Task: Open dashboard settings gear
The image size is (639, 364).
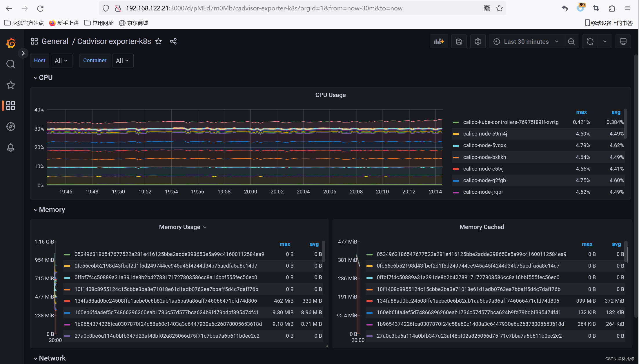Action: (478, 42)
